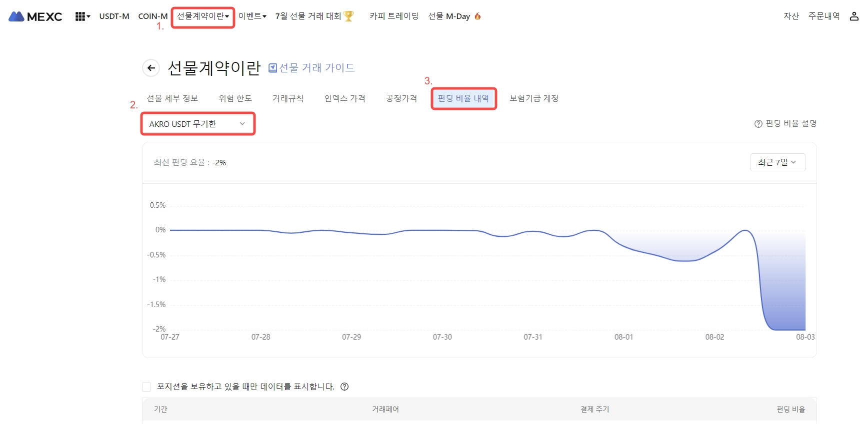Switch to the 펀딩 비율 내역 tab
Viewport: 868px width, 424px height.
[x=463, y=98]
